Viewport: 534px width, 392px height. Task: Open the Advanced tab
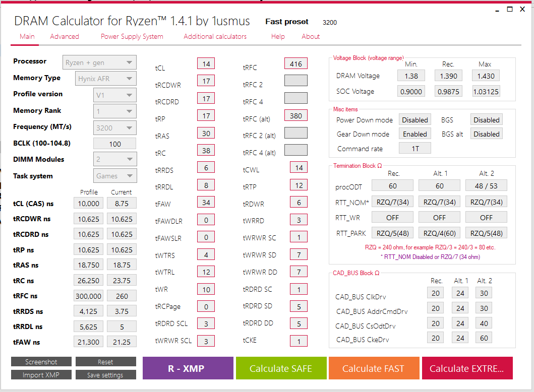click(65, 36)
